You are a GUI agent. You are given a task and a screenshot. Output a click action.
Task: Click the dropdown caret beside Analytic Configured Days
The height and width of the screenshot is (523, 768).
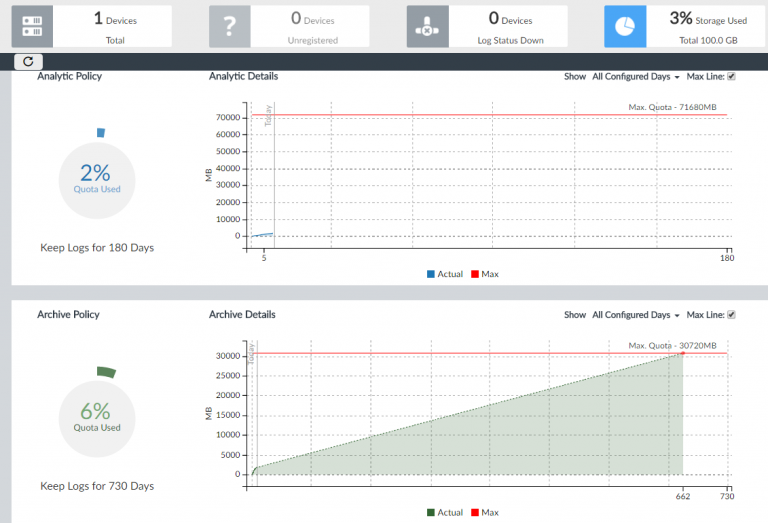coord(677,77)
